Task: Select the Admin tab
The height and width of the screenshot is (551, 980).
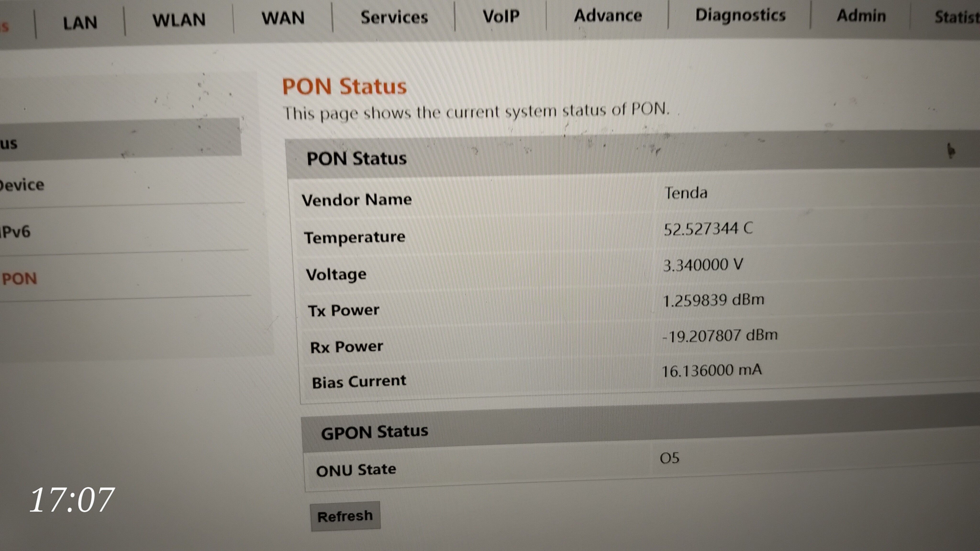Action: tap(861, 16)
